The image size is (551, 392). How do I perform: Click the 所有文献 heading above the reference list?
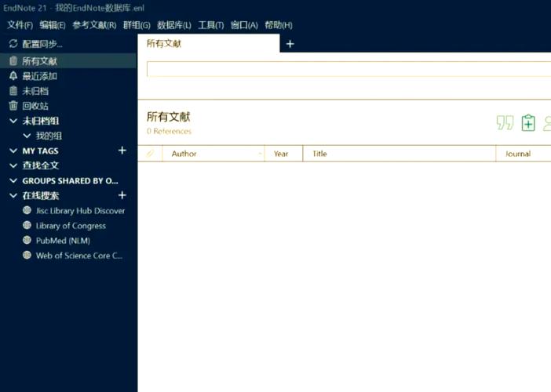point(169,117)
